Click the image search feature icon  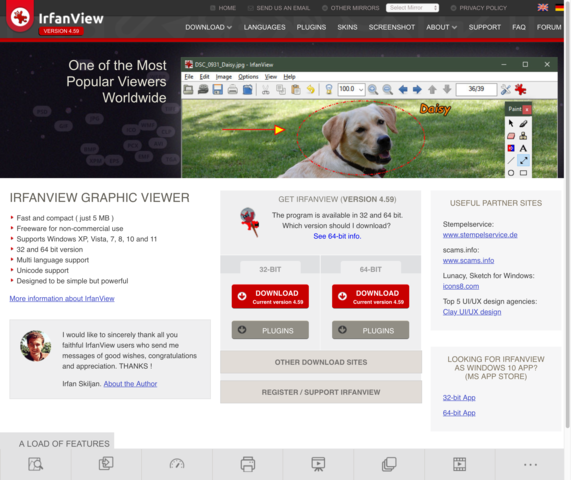tap(35, 464)
